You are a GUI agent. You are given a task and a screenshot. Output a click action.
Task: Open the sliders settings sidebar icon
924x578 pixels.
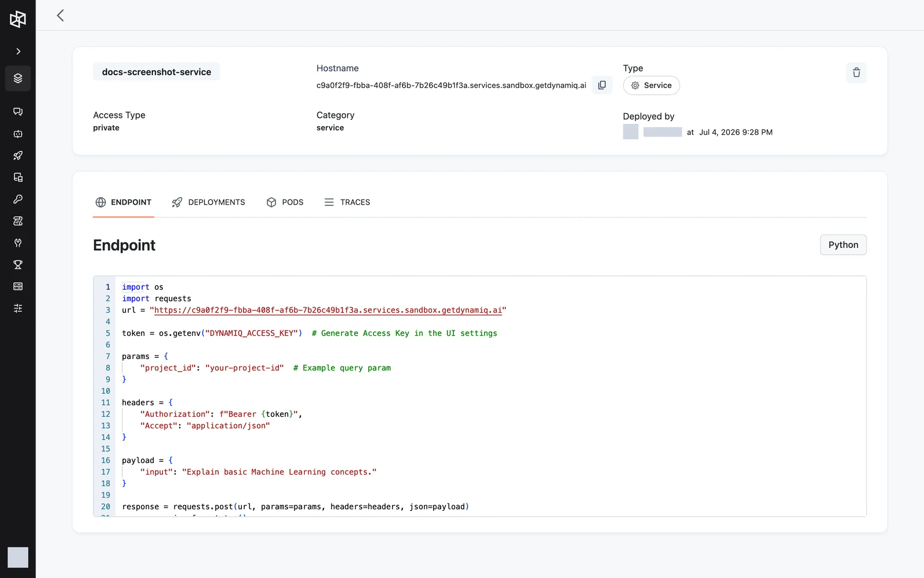pos(18,308)
